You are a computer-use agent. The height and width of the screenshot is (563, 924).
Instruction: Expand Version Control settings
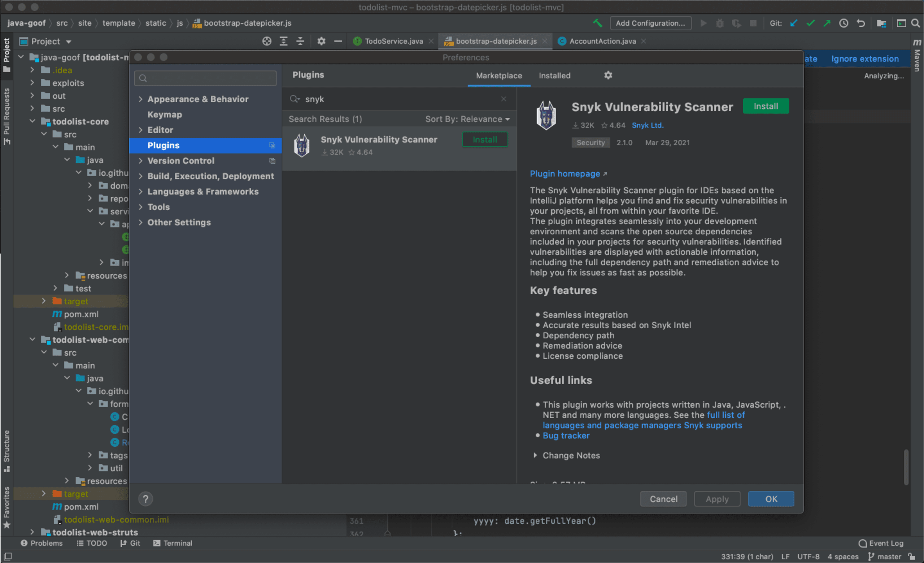[x=141, y=161]
